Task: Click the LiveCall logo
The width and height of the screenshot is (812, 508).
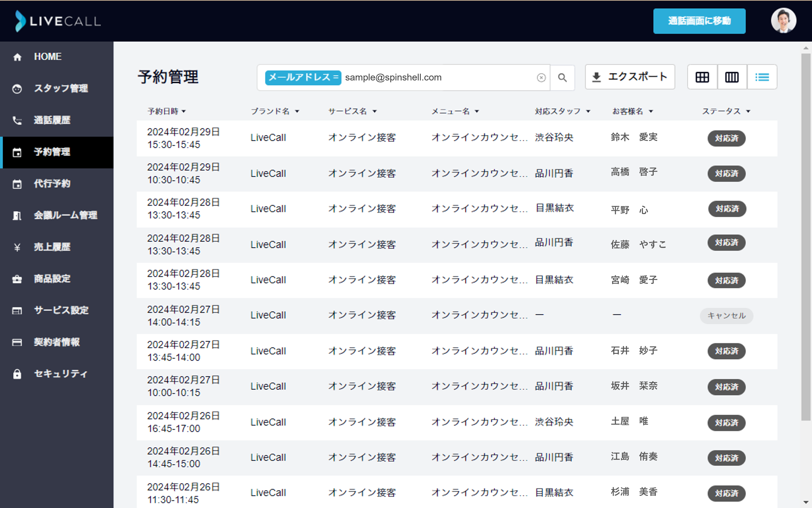Action: click(x=58, y=21)
